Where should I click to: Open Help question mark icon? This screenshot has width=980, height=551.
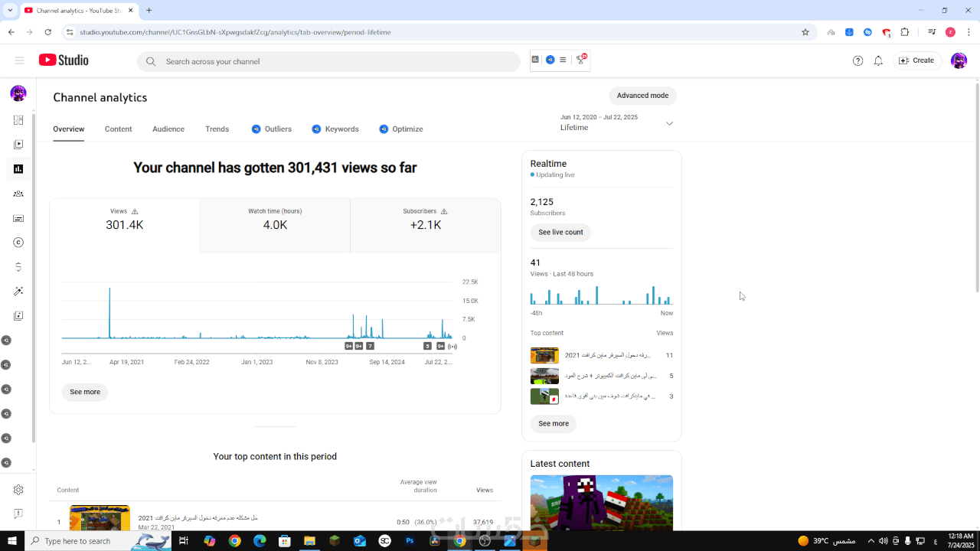pyautogui.click(x=857, y=60)
